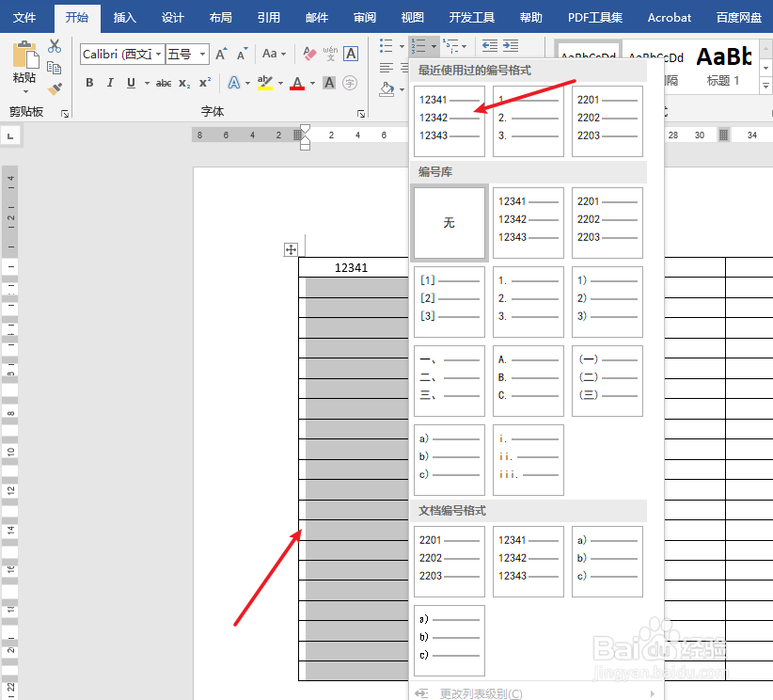This screenshot has height=700, width=773.
Task: Click the ruler tab selector
Action: [x=10, y=135]
